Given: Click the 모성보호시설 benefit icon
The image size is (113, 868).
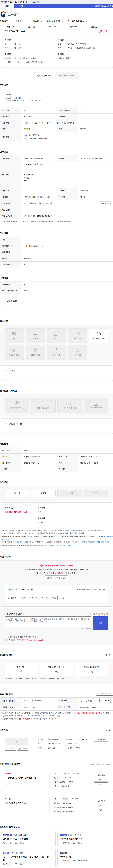Looking at the screenshot, I should point(56,352).
